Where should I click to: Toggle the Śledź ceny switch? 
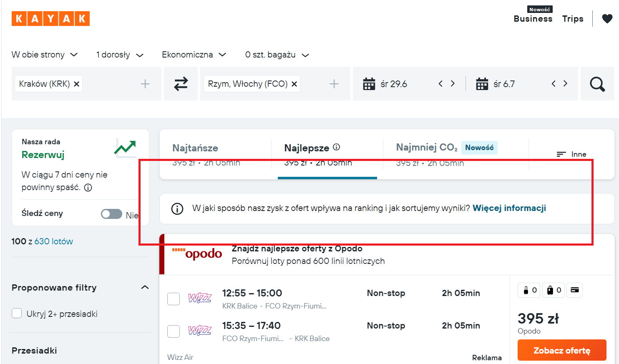tap(111, 214)
